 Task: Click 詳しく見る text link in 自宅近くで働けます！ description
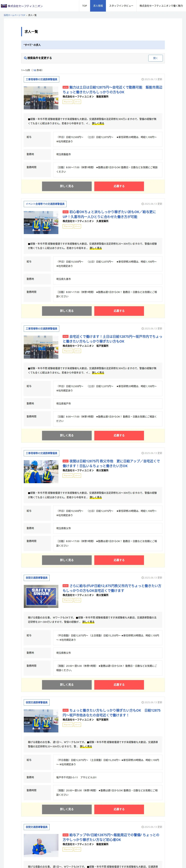click(98, 373)
